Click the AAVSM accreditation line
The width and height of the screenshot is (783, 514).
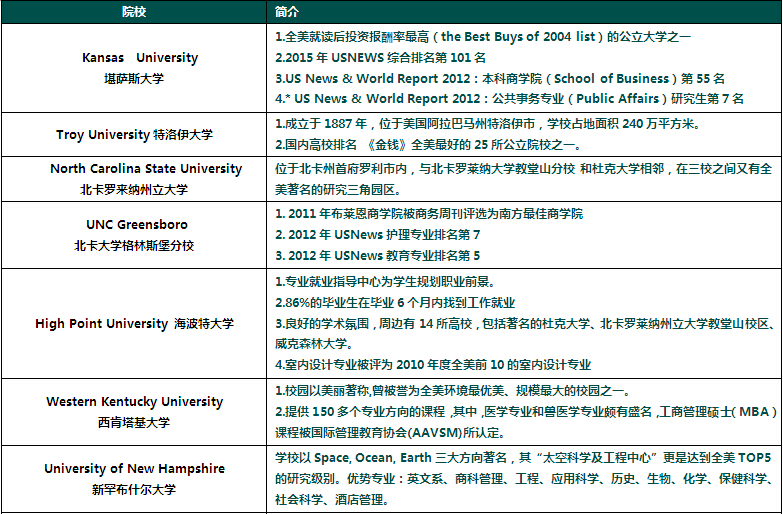(x=390, y=433)
